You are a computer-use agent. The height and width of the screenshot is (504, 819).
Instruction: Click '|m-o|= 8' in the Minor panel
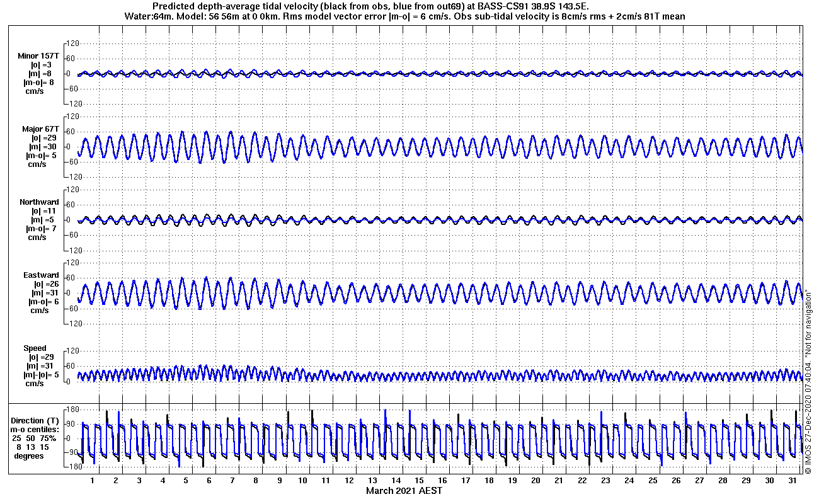39,83
